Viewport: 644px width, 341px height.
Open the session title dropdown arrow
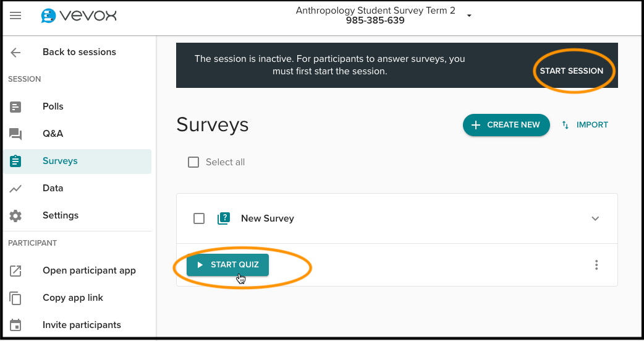click(x=469, y=15)
